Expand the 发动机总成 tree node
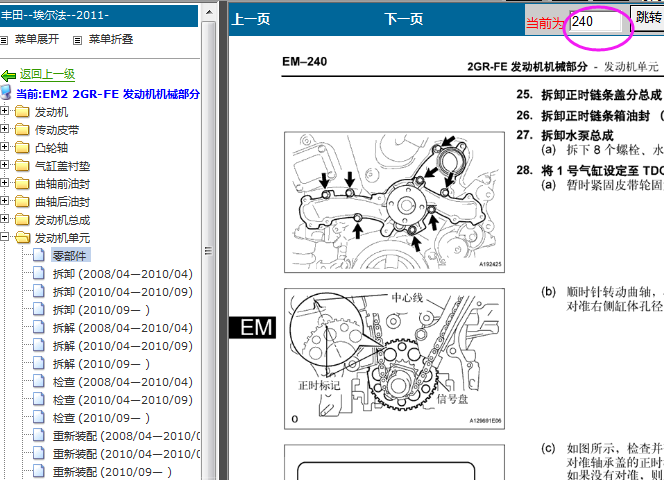The image size is (664, 480). [4, 219]
